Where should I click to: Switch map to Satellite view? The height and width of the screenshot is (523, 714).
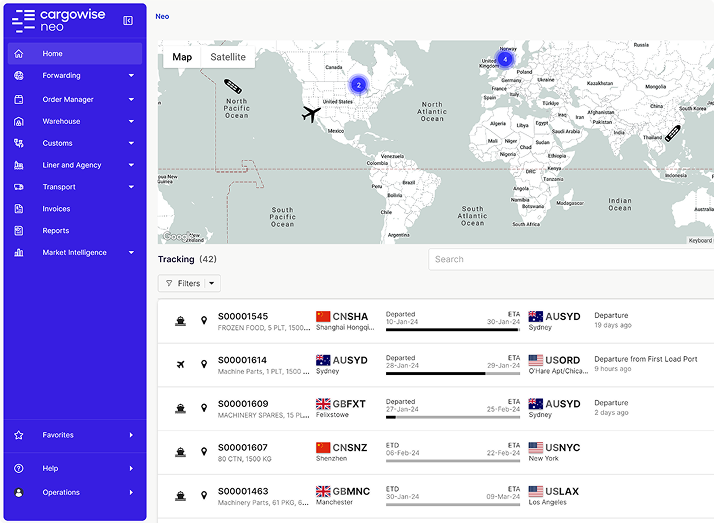click(x=228, y=57)
